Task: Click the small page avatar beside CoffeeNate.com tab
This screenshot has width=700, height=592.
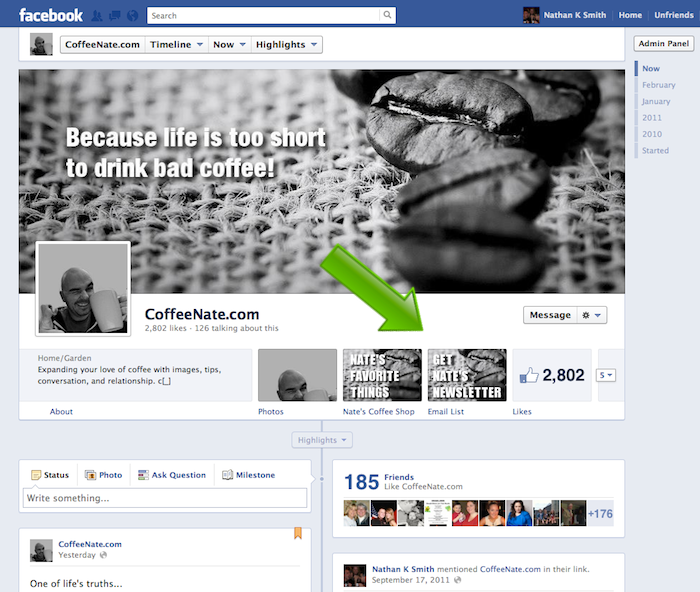Action: 41,44
